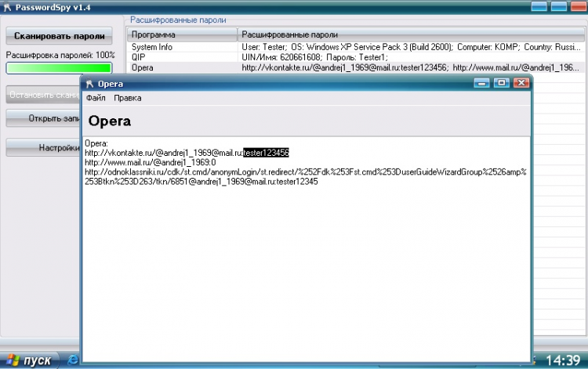Click the green decryption progress bar

click(59, 68)
